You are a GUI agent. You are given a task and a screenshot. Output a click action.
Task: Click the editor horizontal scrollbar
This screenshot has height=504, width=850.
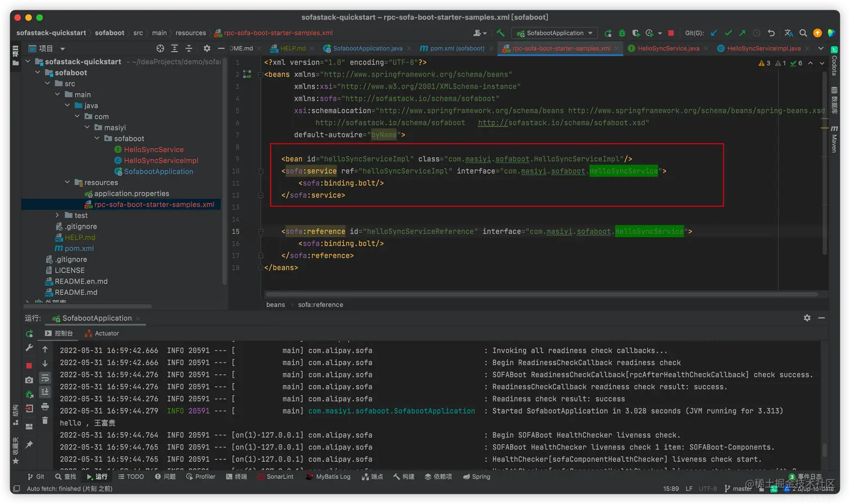[x=541, y=294]
